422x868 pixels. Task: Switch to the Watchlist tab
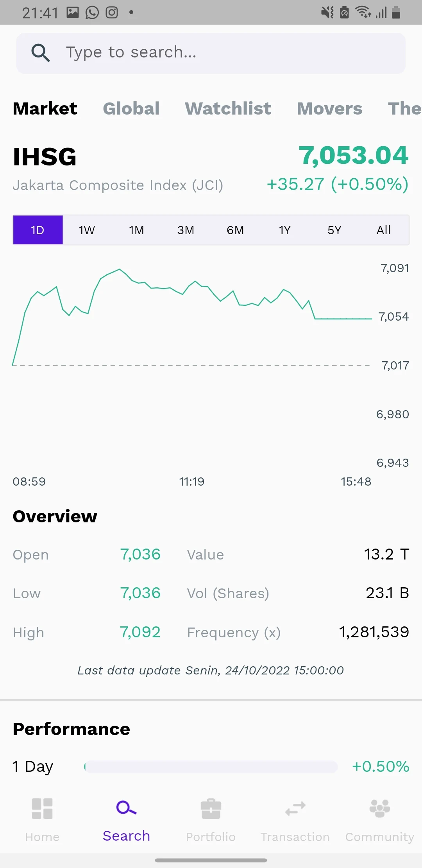228,109
